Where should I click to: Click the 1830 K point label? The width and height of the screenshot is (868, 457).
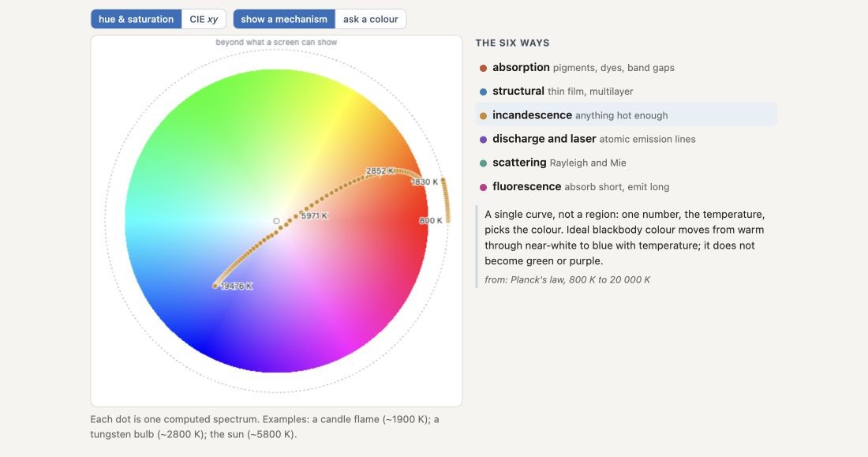[425, 182]
